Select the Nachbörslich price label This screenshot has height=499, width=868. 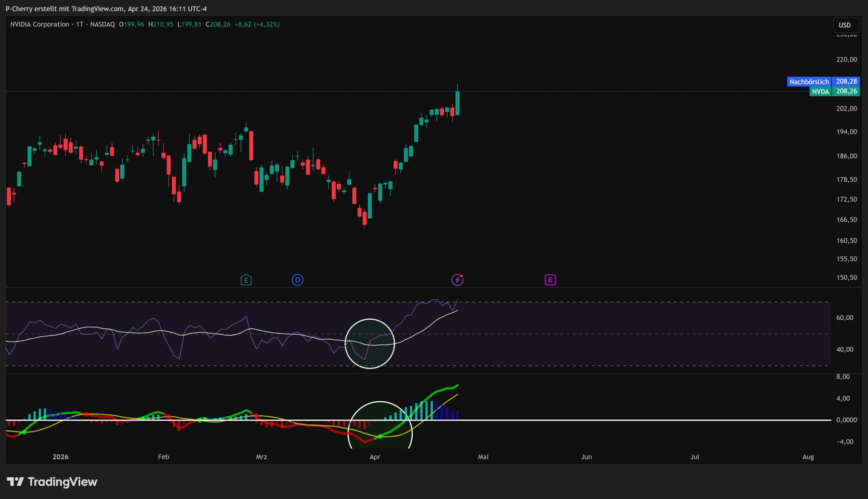809,82
